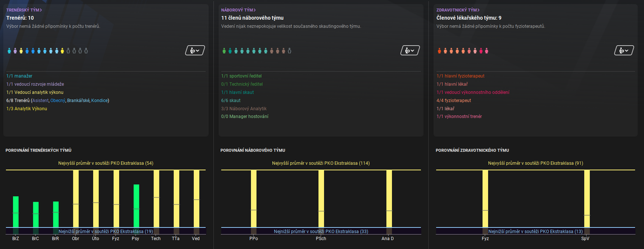Click the PSch bar in recruitment chart
This screenshot has width=644, height=249.
[321, 202]
